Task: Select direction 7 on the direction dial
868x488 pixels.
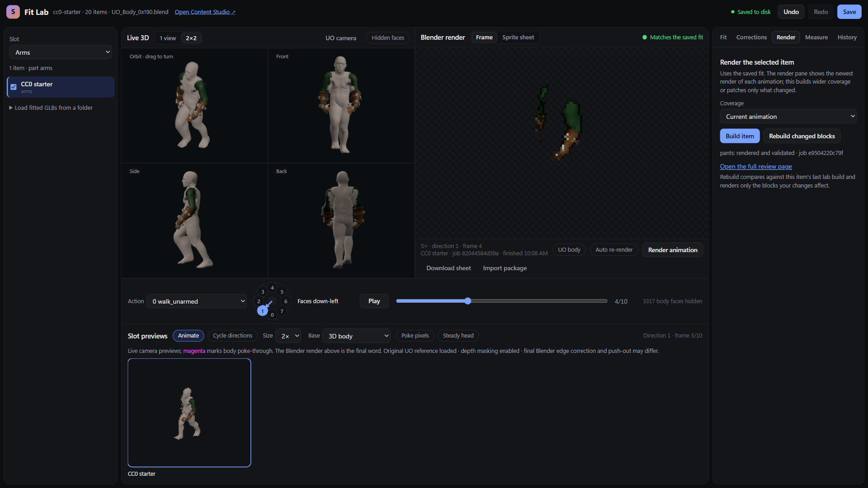Action: tap(282, 311)
